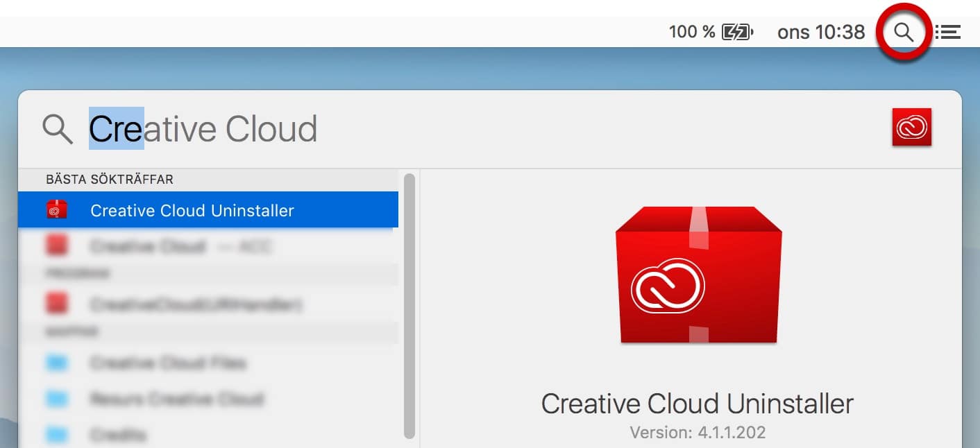Viewport: 980px width, 448px height.
Task: Select the blurred CreativeCloud(URIHandler) result
Action: (208, 304)
